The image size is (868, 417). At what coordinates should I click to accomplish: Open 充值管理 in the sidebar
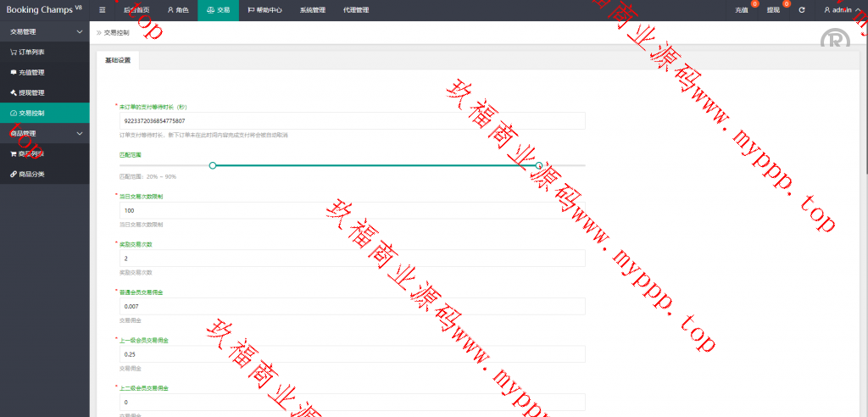pyautogui.click(x=26, y=72)
